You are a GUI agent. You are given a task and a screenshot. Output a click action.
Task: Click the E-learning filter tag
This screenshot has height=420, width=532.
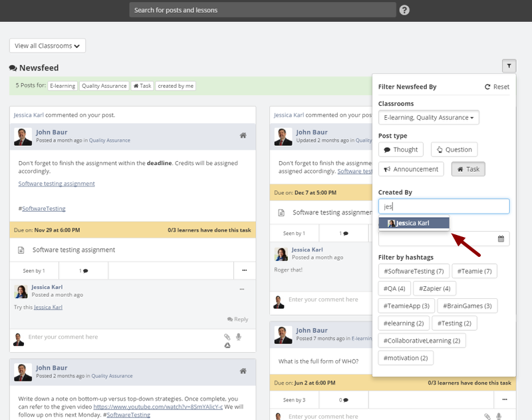(63, 86)
